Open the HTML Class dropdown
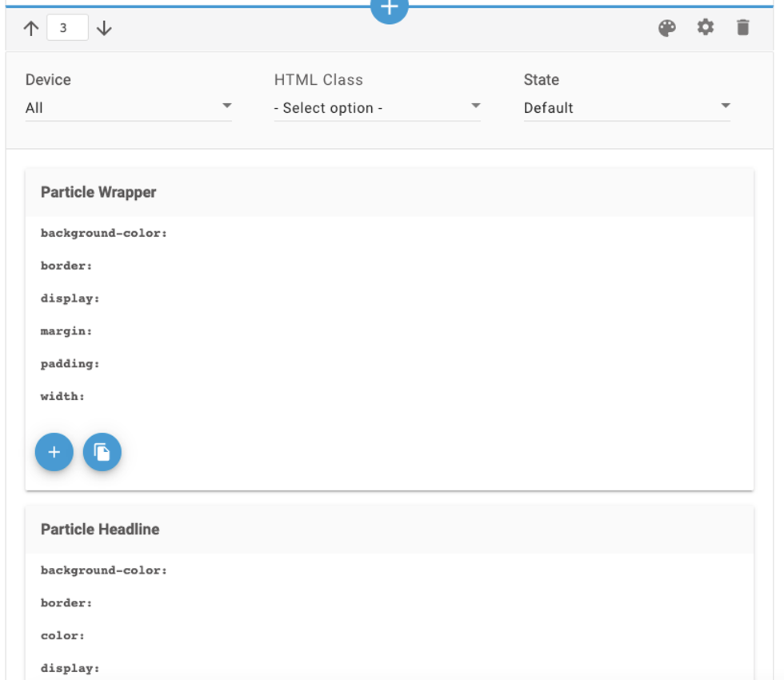 (377, 107)
